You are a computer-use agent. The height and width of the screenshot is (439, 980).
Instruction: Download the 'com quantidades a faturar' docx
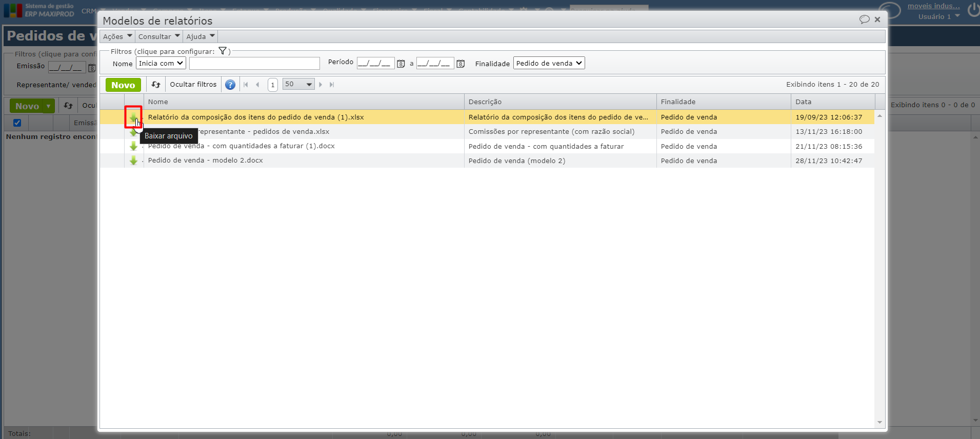tap(133, 146)
